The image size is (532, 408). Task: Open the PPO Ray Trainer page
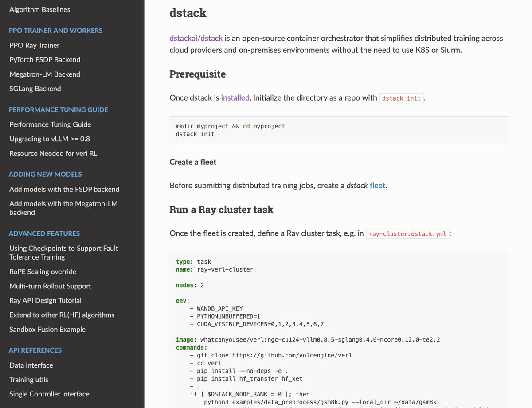34,45
